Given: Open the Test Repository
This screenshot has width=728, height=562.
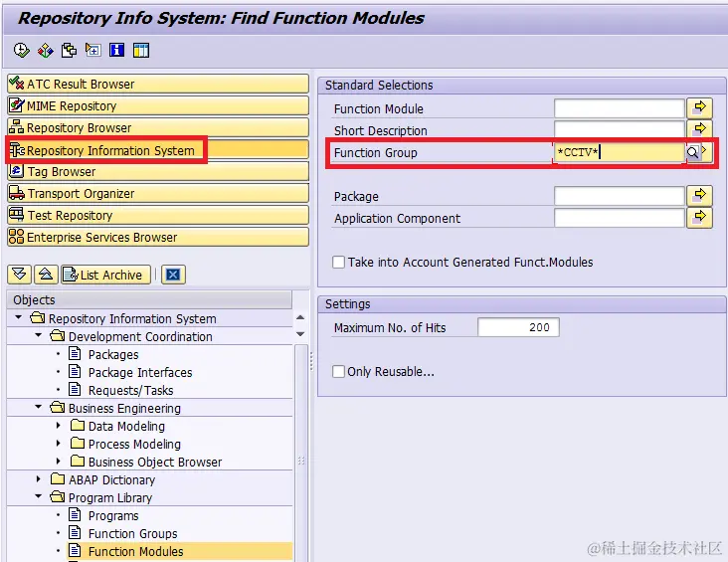Looking at the screenshot, I should [x=158, y=215].
